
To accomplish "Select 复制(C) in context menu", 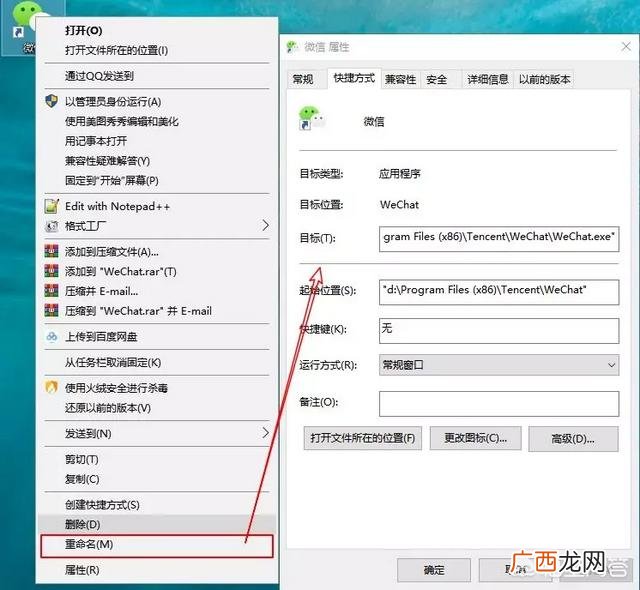I will (x=156, y=479).
